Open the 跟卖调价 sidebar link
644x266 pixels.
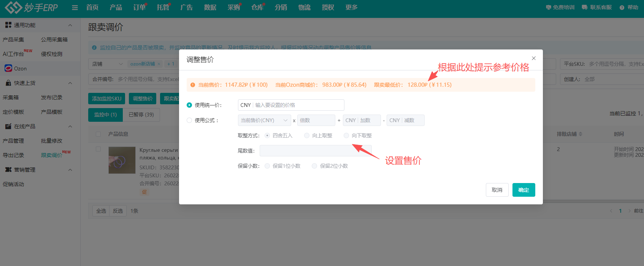(x=52, y=155)
